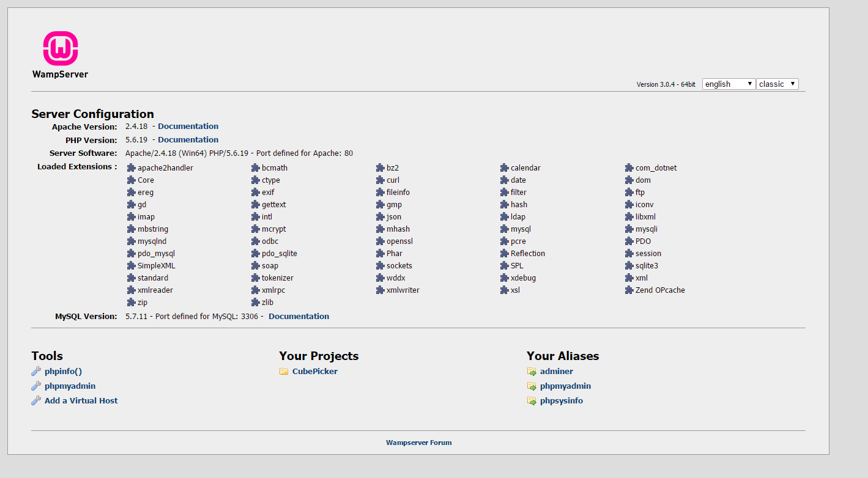Click the puzzle icon beside zlib

(256, 303)
